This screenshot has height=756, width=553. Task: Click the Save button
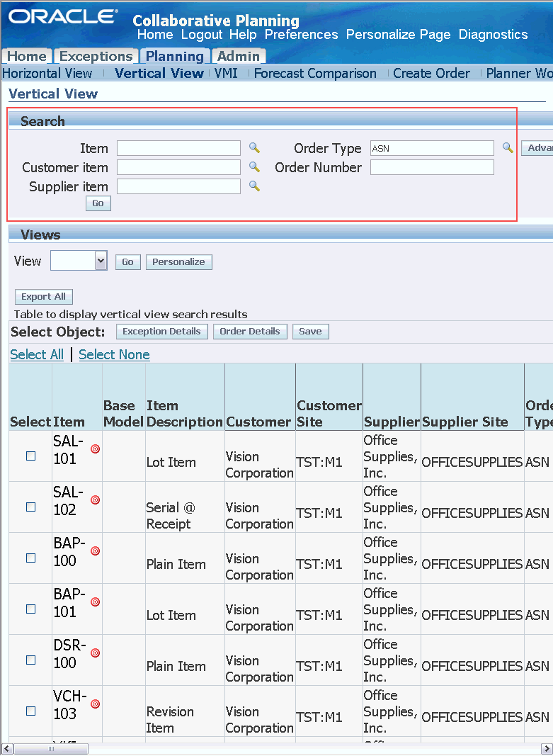311,331
